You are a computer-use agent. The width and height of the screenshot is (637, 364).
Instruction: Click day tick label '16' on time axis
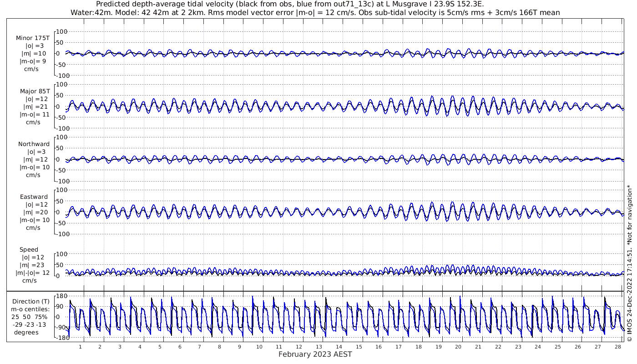[x=379, y=347]
